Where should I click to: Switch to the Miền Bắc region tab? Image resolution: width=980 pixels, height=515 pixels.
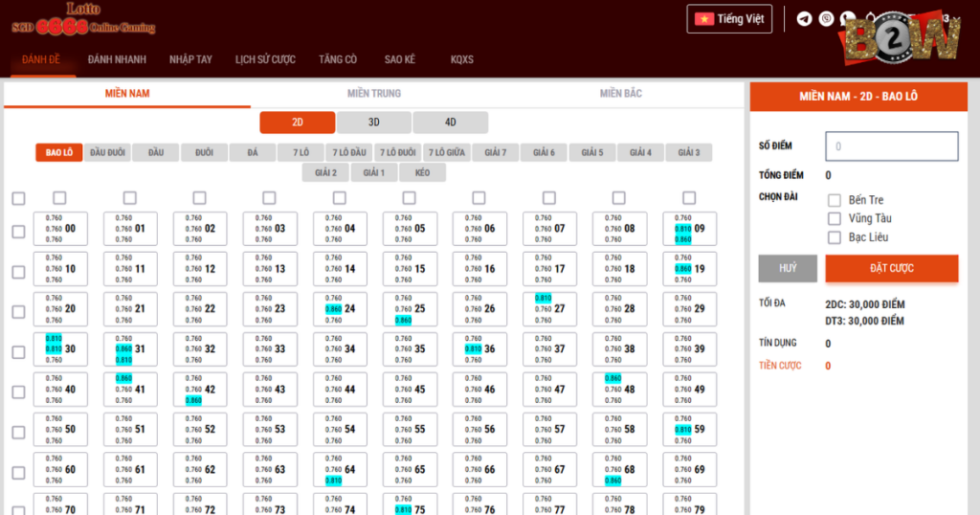pos(621,94)
